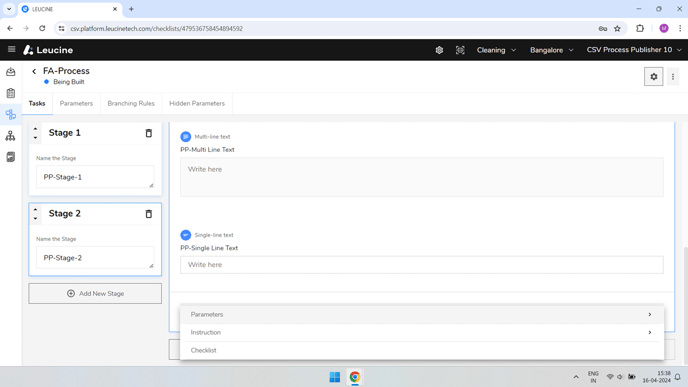Open a new browser tab
The width and height of the screenshot is (688, 387).
[x=131, y=9]
